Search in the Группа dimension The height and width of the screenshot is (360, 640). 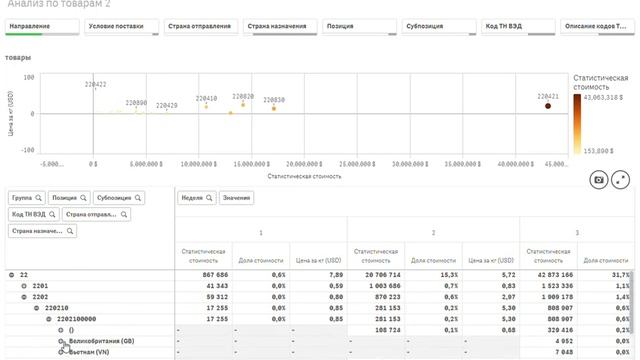pos(38,198)
